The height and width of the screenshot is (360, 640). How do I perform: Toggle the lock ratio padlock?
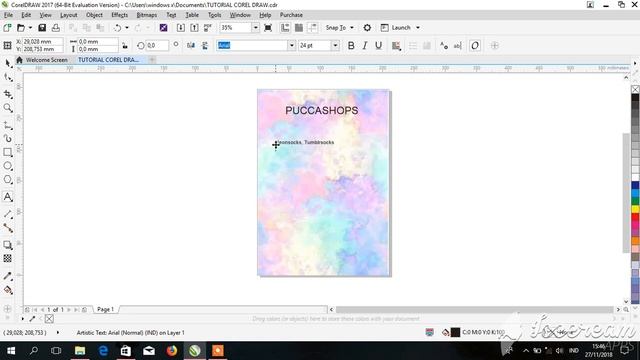125,45
